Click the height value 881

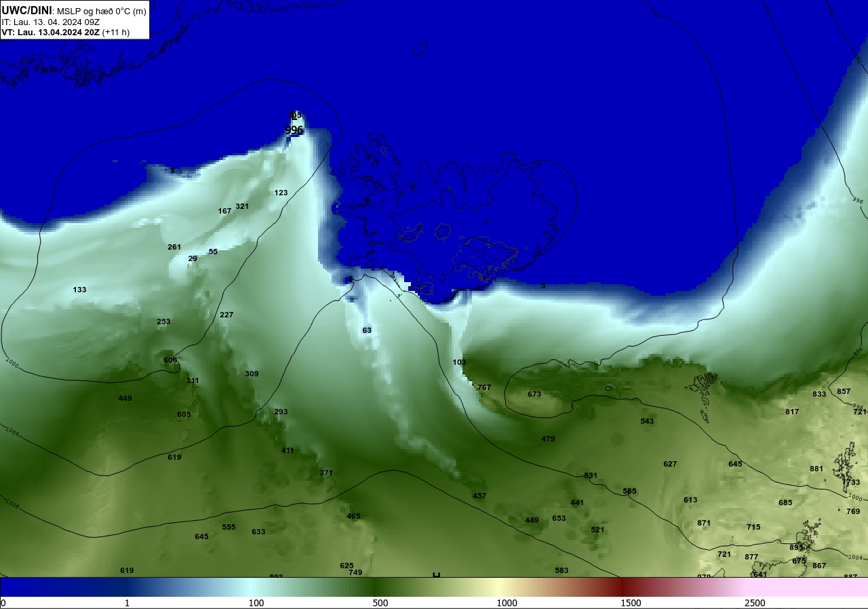click(816, 469)
